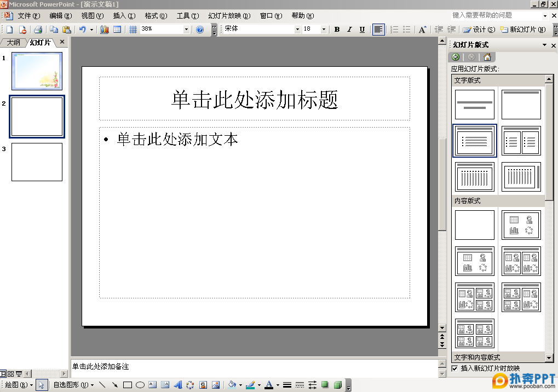Click the Paste clipboard icon
Image resolution: width=558 pixels, height=392 pixels.
tap(67, 30)
